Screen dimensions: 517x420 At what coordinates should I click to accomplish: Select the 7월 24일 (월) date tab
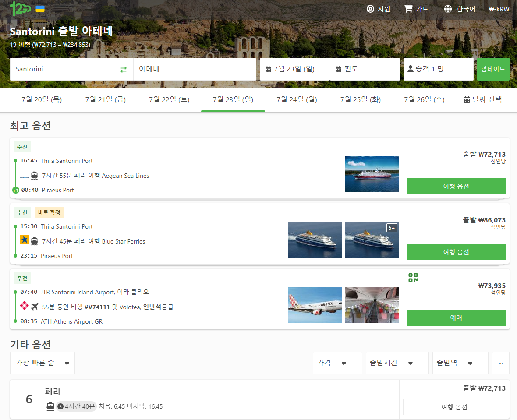297,99
